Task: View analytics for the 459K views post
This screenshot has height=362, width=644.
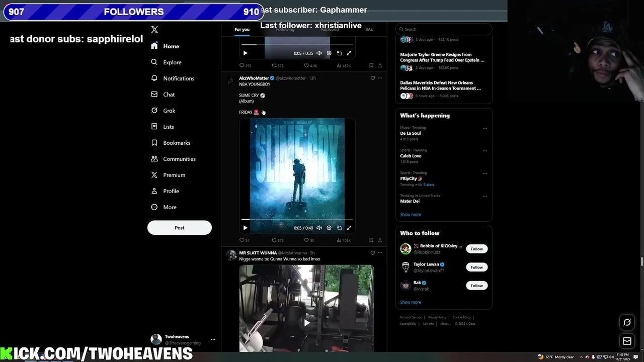Action: (343, 66)
